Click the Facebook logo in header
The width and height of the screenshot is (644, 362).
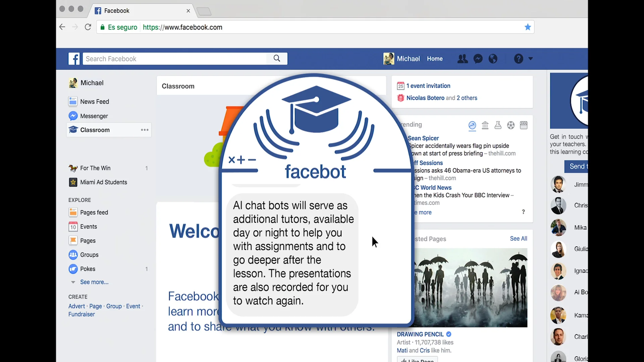(x=74, y=59)
